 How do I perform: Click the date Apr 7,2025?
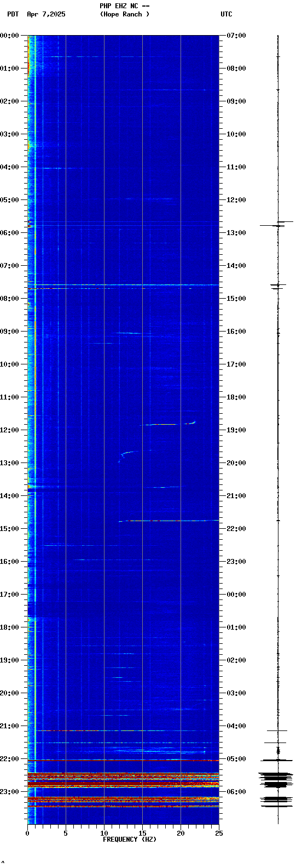click(x=46, y=14)
